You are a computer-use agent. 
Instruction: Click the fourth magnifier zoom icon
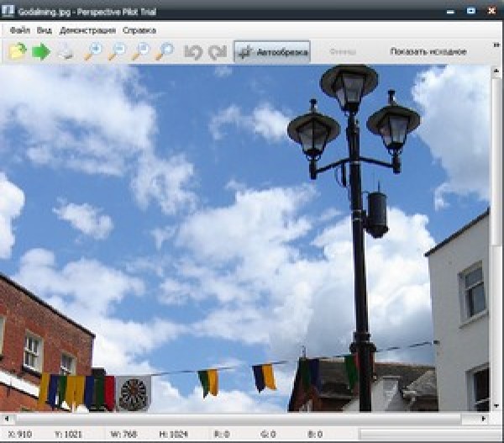[x=164, y=52]
